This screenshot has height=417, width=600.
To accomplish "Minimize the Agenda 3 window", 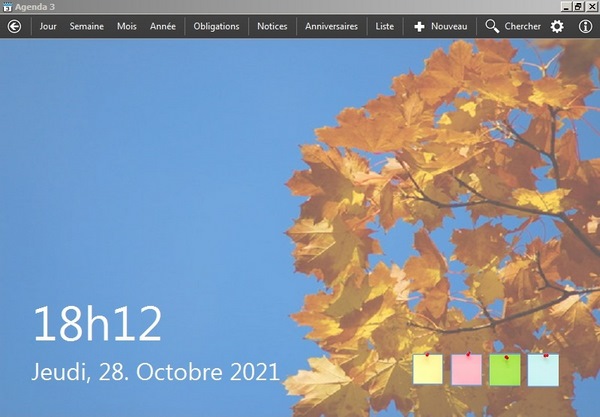I will click(x=566, y=7).
